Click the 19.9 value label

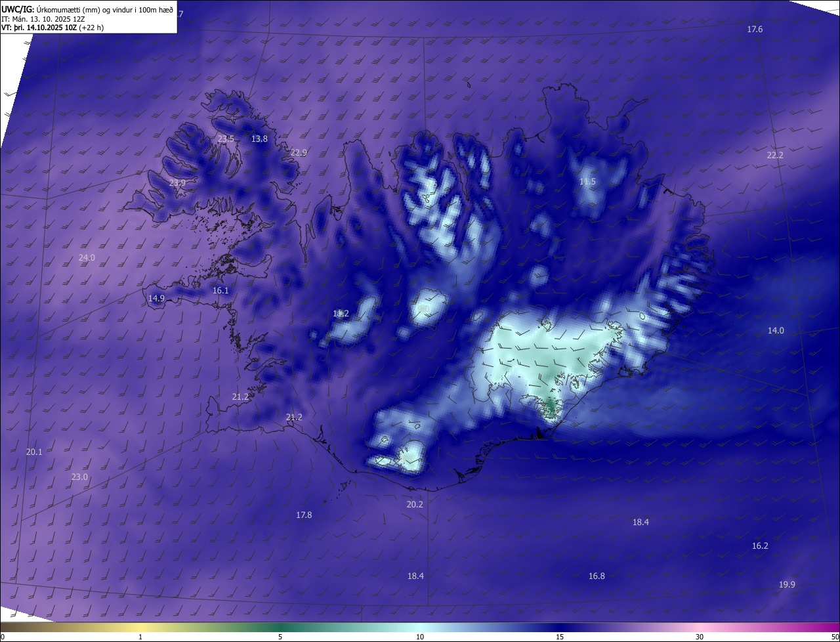tap(787, 584)
